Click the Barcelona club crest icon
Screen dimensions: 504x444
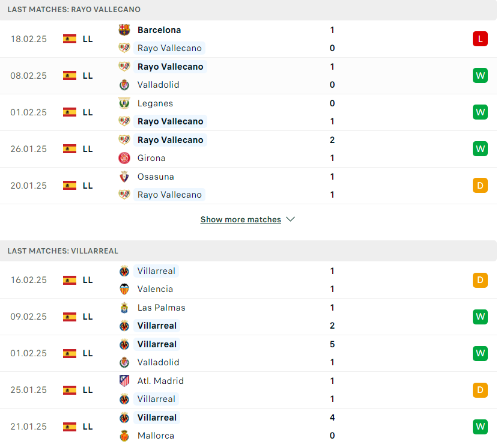pyautogui.click(x=124, y=30)
